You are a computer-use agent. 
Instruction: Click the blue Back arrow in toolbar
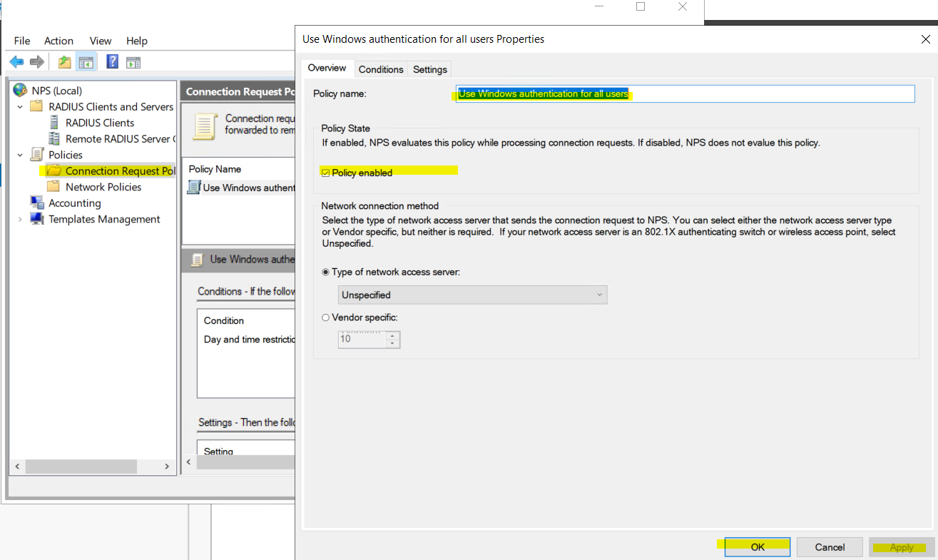16,62
